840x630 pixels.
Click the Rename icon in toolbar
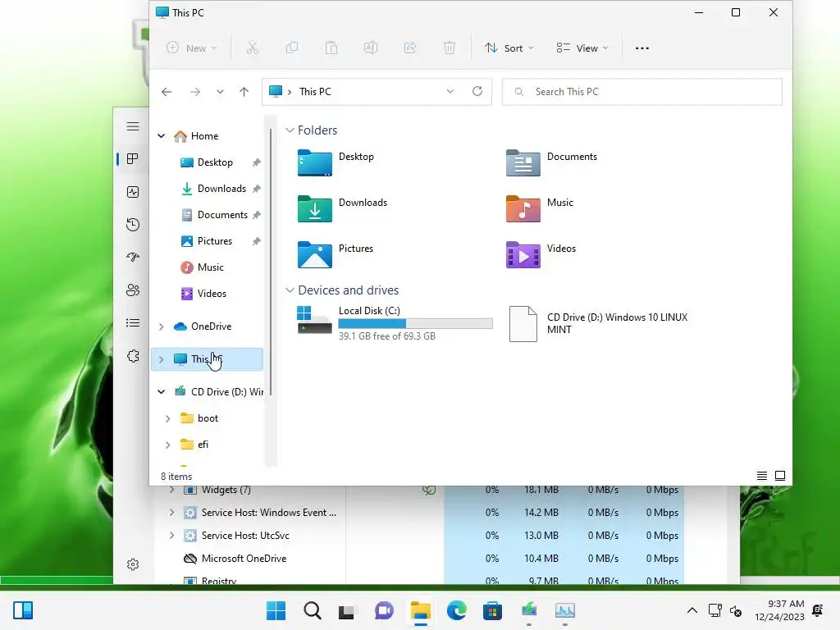[370, 48]
